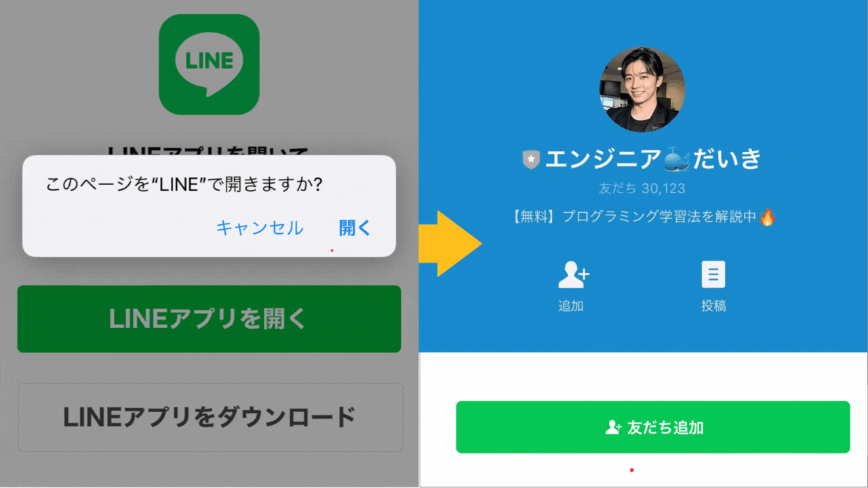Click the 友だち 30,123 friend count
The image size is (868, 488).
(x=642, y=188)
